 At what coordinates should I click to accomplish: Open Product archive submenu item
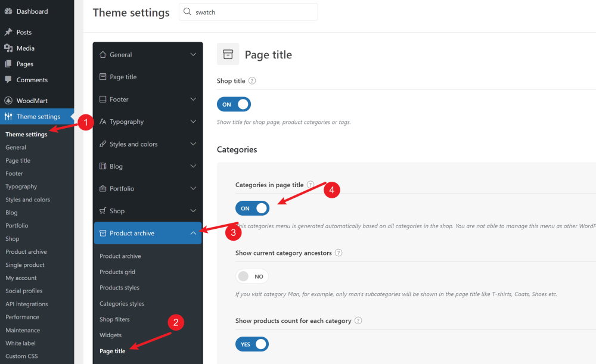tap(120, 256)
